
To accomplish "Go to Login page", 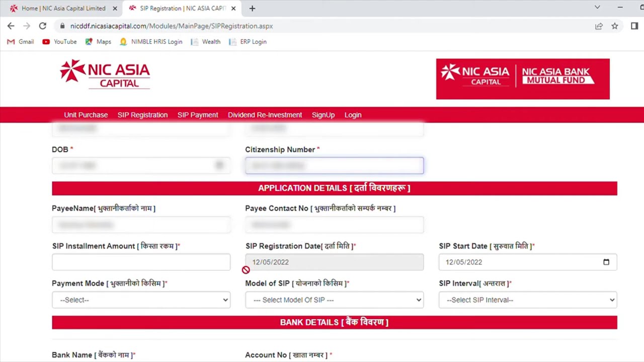I will tap(353, 115).
